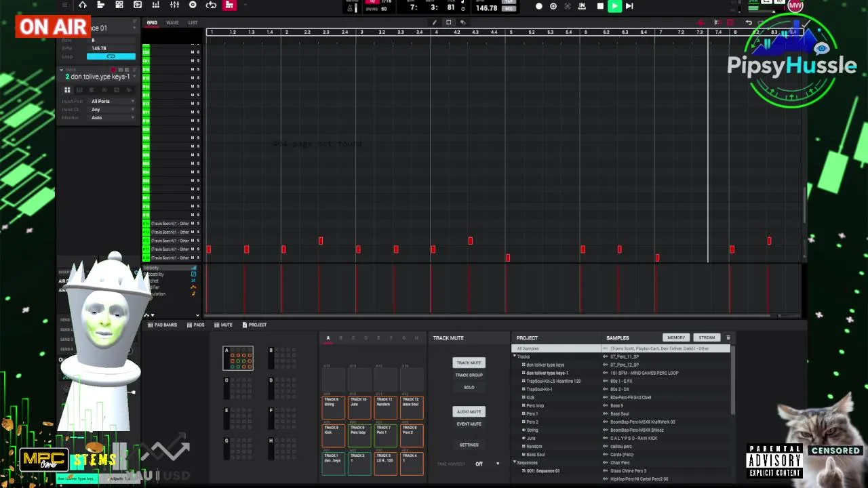Viewport: 868px width, 488px height.
Task: Open the Home main mode icon
Action: click(x=82, y=5)
